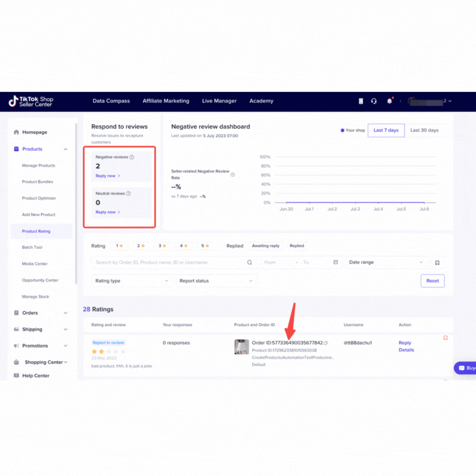
Task: Collapse the Products sidebar section
Action: tap(66, 149)
